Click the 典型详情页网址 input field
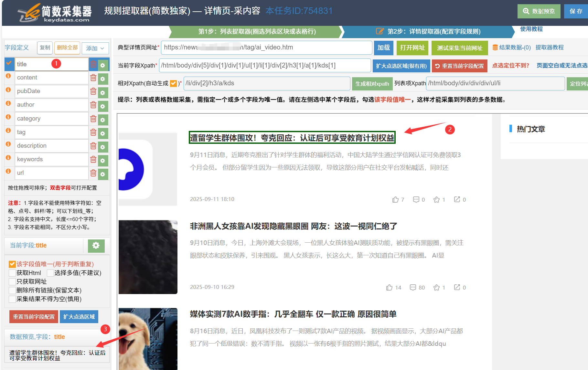Viewport: 588px width, 370px height. pos(265,48)
